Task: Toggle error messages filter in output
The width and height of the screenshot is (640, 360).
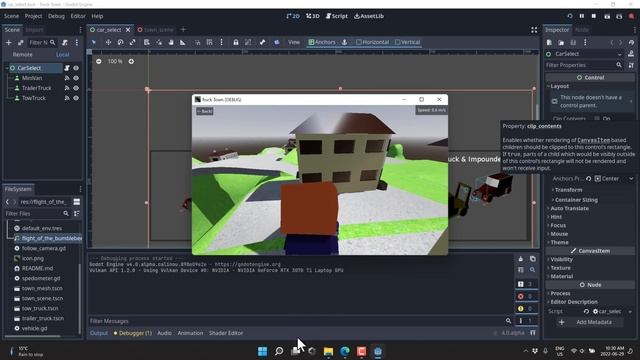Action: tap(526, 296)
